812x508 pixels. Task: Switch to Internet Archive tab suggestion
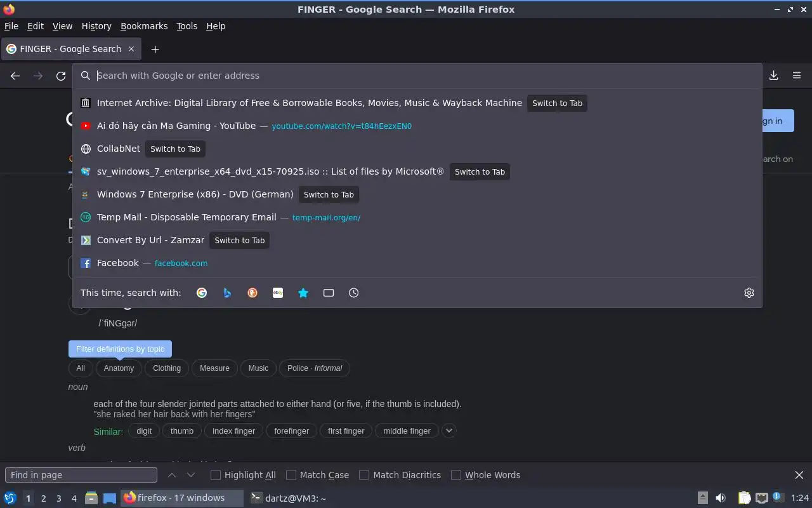[417, 103]
